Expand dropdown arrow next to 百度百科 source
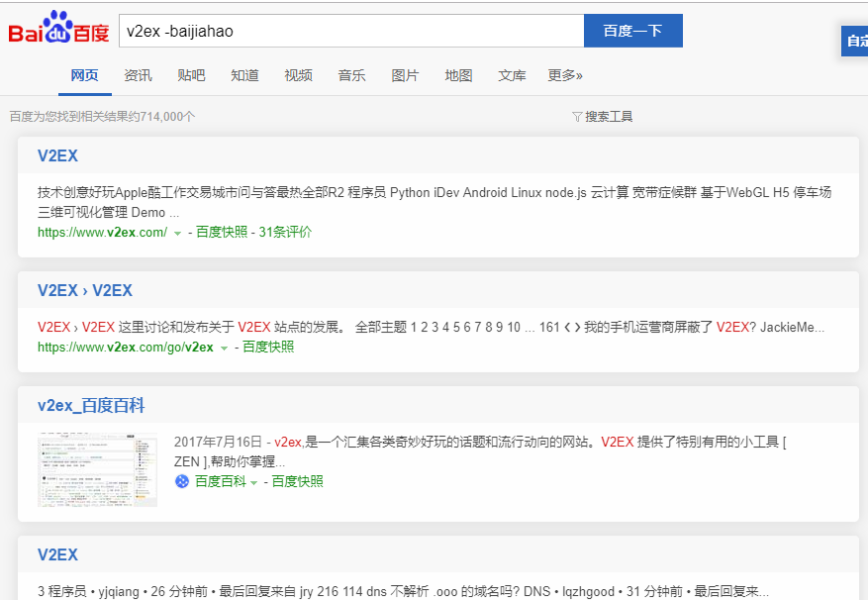Screen dimensions: 868x600 pos(253,482)
